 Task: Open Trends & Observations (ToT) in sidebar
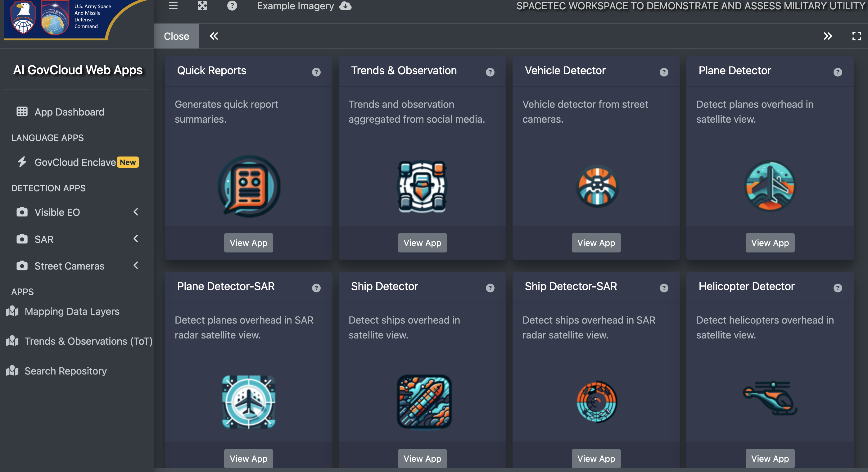79,341
